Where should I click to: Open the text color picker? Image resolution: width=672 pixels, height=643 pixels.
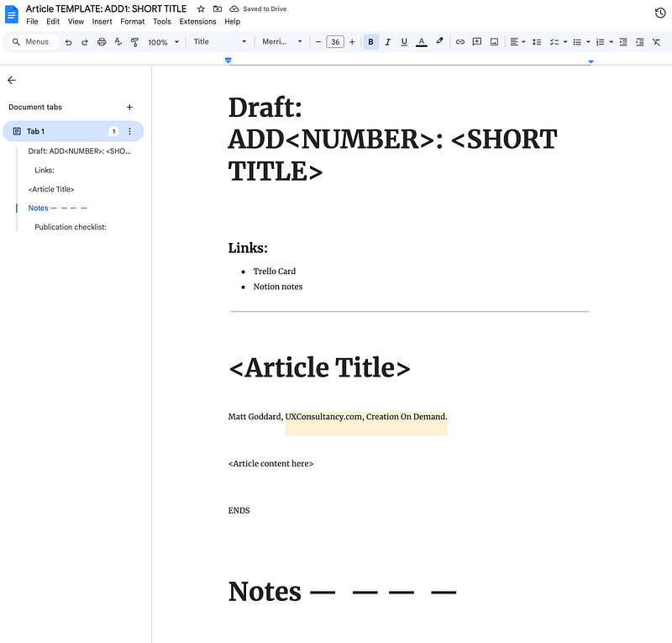pos(421,41)
